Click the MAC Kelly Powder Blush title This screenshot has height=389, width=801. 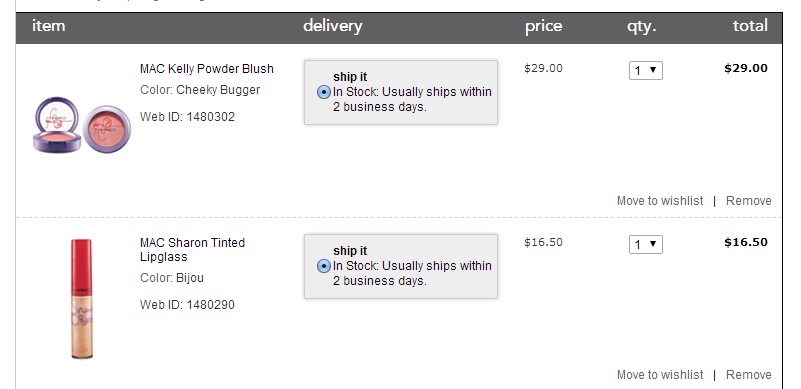(x=207, y=69)
